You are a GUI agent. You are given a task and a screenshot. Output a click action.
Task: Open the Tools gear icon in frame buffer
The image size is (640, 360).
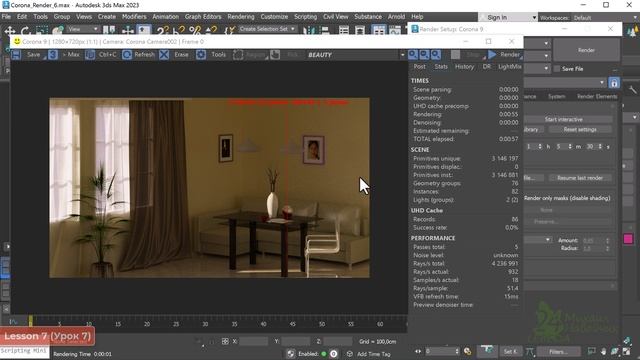pyautogui.click(x=201, y=55)
